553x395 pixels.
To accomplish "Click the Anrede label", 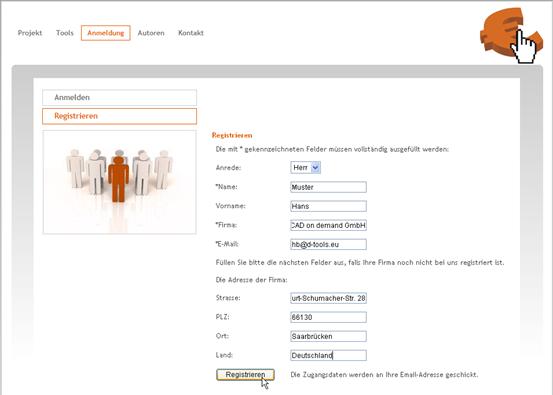I will click(229, 168).
